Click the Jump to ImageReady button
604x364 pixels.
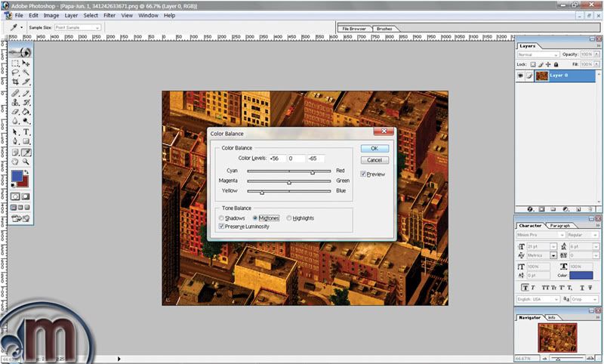[20, 218]
